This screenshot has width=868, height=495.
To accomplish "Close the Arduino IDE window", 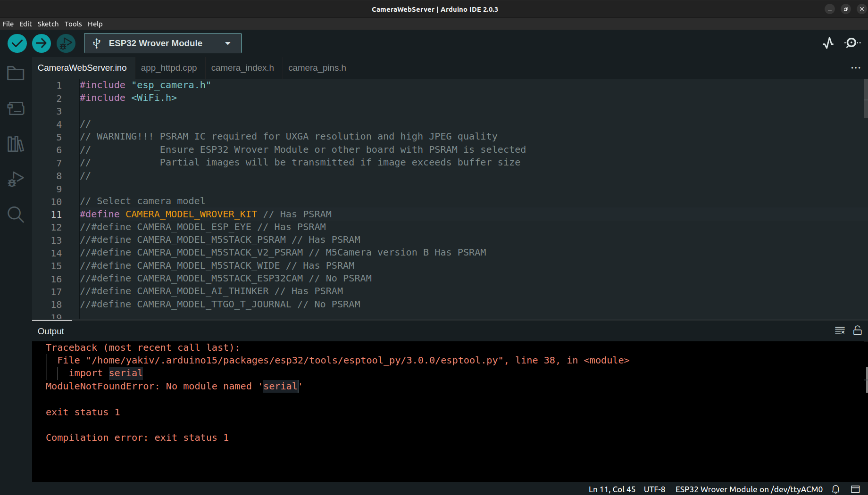I will point(861,9).
